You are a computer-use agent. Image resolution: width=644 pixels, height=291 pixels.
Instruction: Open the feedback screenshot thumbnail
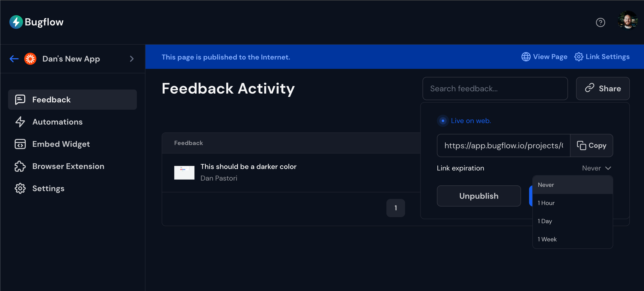[x=184, y=173]
